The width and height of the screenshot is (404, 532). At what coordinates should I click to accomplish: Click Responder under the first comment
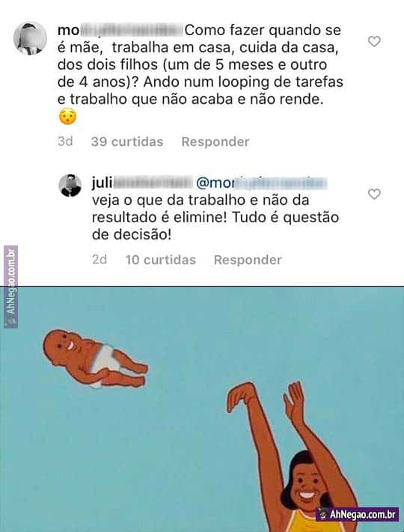[215, 141]
